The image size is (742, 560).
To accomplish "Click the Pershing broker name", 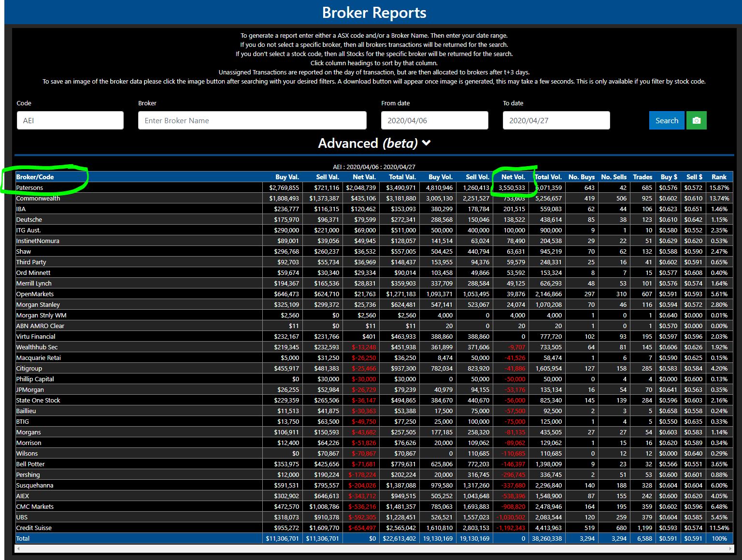I will click(x=28, y=474).
